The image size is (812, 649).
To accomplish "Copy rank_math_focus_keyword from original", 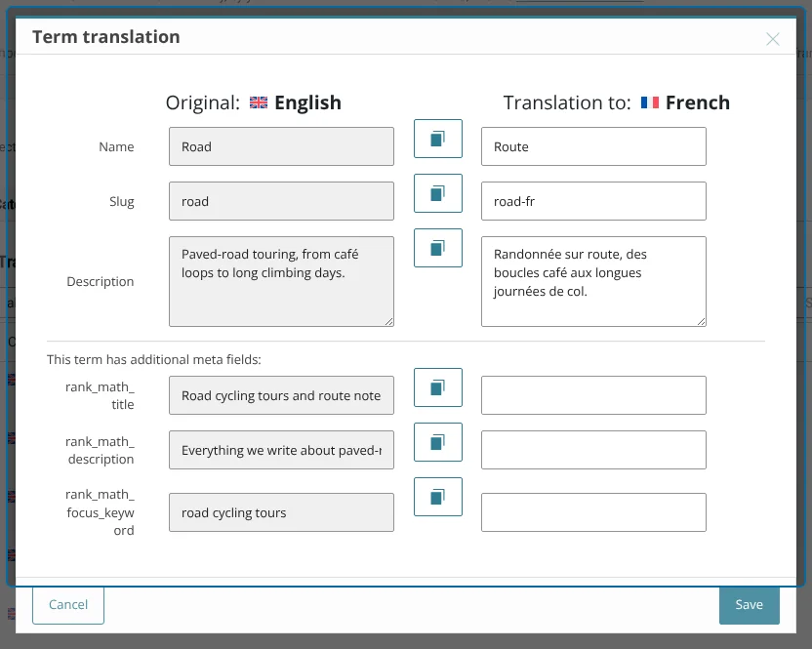I will click(437, 497).
